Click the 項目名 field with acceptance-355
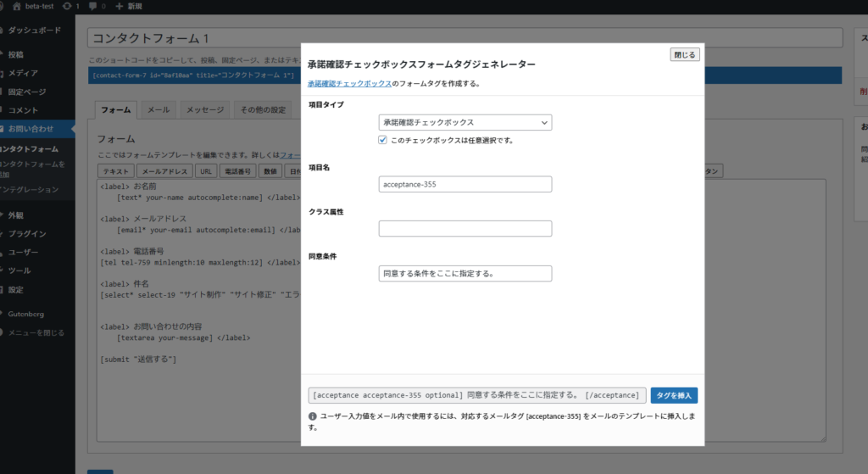The image size is (868, 474). point(465,184)
